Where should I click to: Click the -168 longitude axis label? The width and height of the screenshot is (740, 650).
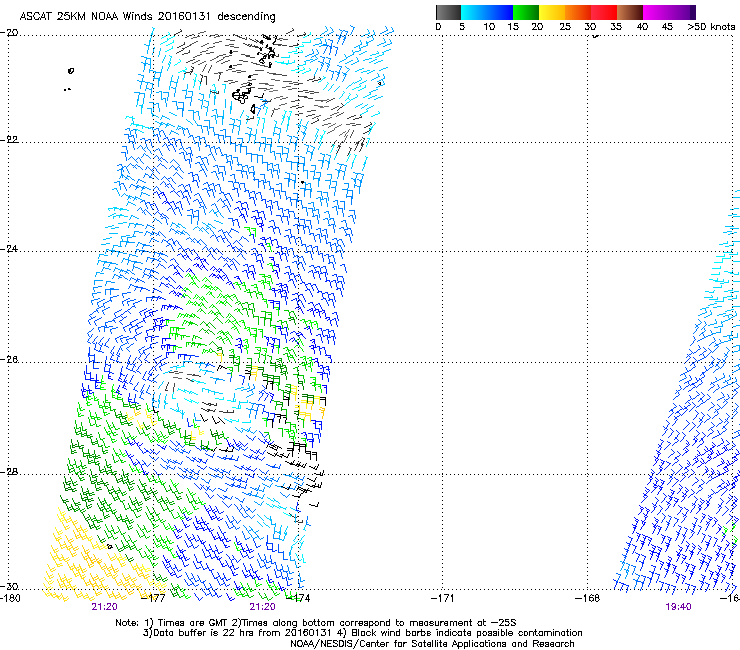coord(588,598)
